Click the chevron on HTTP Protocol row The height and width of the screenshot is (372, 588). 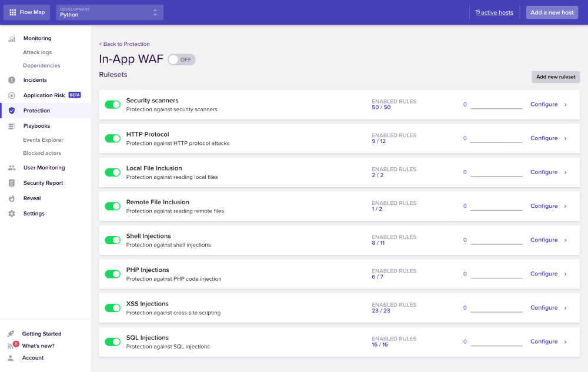[566, 138]
